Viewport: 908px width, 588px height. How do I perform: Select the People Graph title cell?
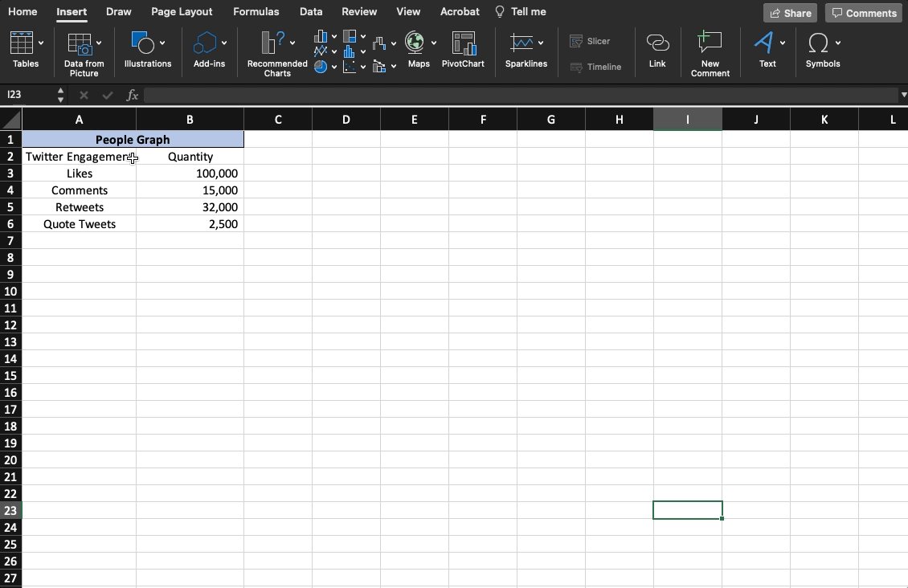point(133,140)
